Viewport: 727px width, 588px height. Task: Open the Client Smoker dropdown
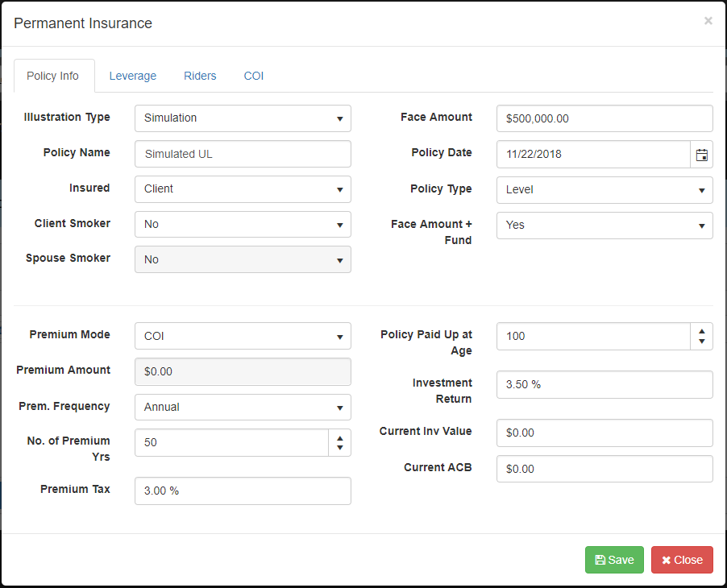click(x=243, y=224)
